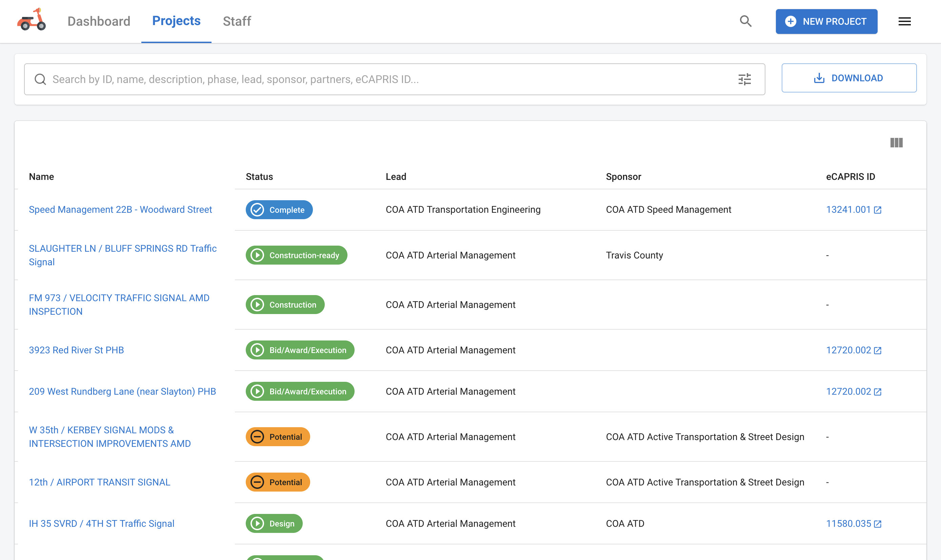Click the lead cell in the SLAUGHTER LN row
The width and height of the screenshot is (941, 560).
451,255
